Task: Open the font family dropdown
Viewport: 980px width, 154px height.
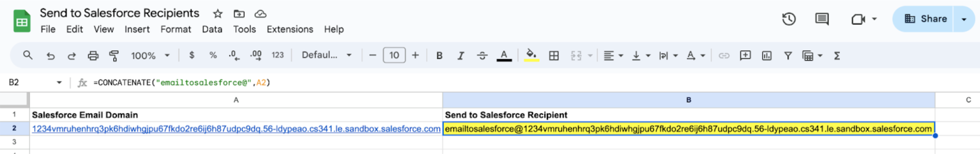Action: [x=326, y=55]
